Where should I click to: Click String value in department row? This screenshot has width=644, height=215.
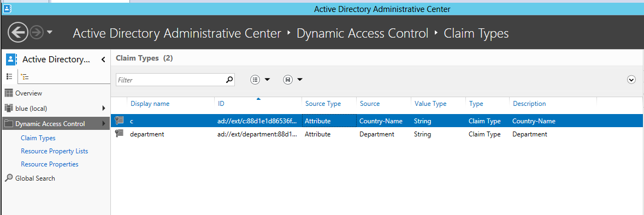(x=423, y=134)
